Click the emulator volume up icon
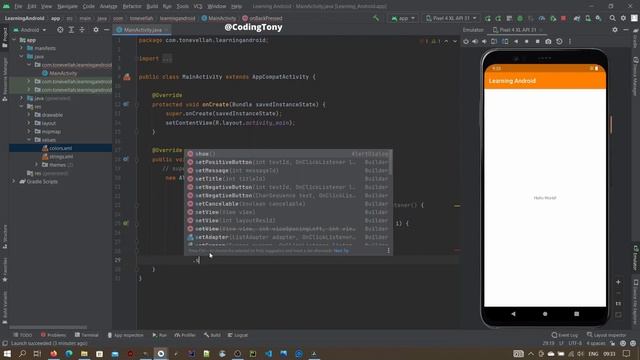The width and height of the screenshot is (640, 360). (475, 41)
